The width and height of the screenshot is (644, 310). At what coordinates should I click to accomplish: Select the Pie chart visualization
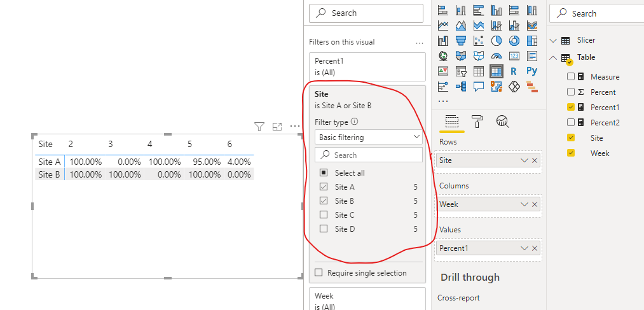496,40
